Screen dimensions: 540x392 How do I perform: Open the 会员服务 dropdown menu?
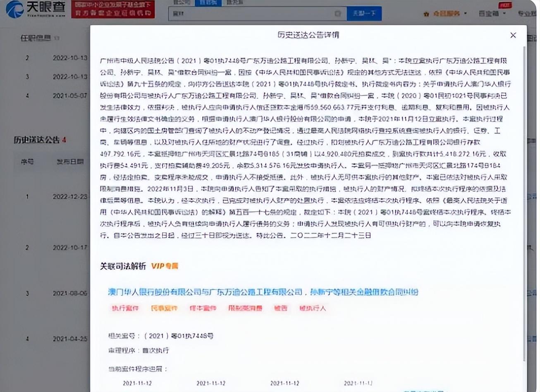tap(449, 14)
